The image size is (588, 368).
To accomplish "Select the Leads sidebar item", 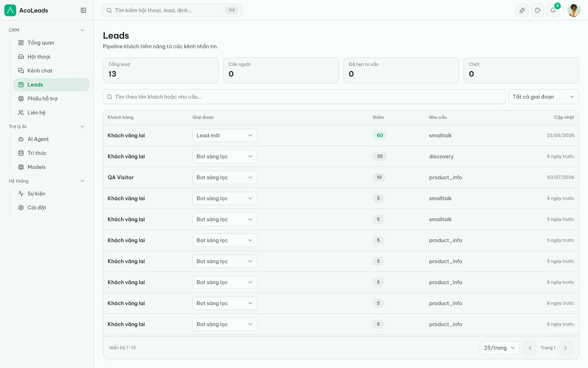I will 51,84.
